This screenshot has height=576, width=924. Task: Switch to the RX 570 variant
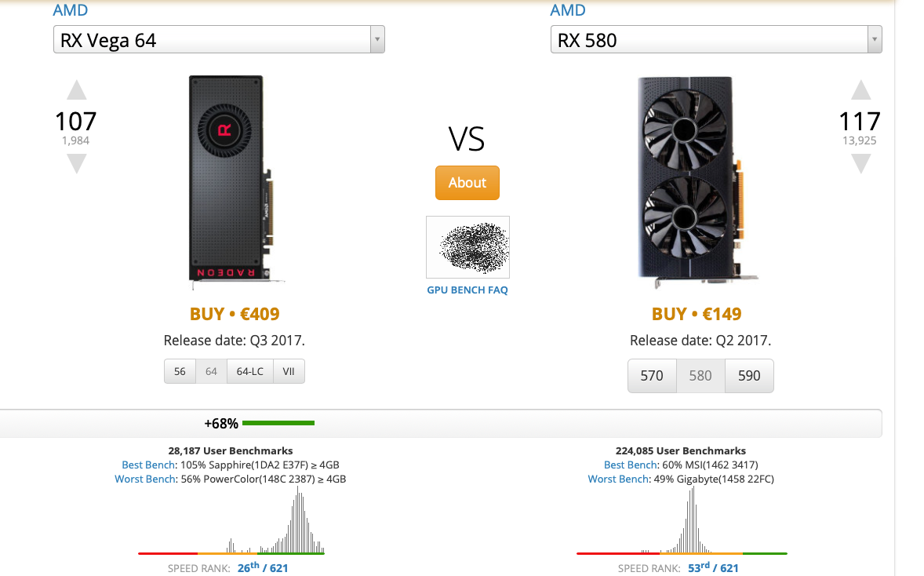pyautogui.click(x=652, y=376)
